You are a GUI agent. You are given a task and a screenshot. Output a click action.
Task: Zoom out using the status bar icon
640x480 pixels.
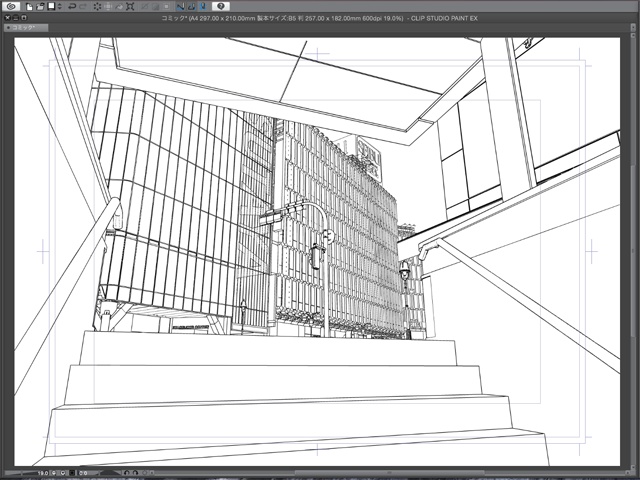(x=54, y=473)
